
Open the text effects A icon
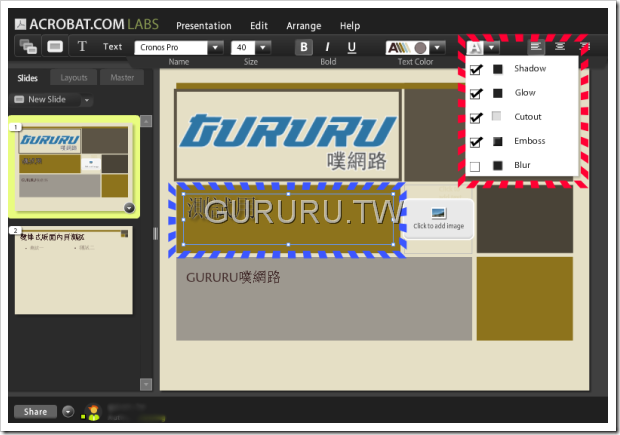pos(475,48)
